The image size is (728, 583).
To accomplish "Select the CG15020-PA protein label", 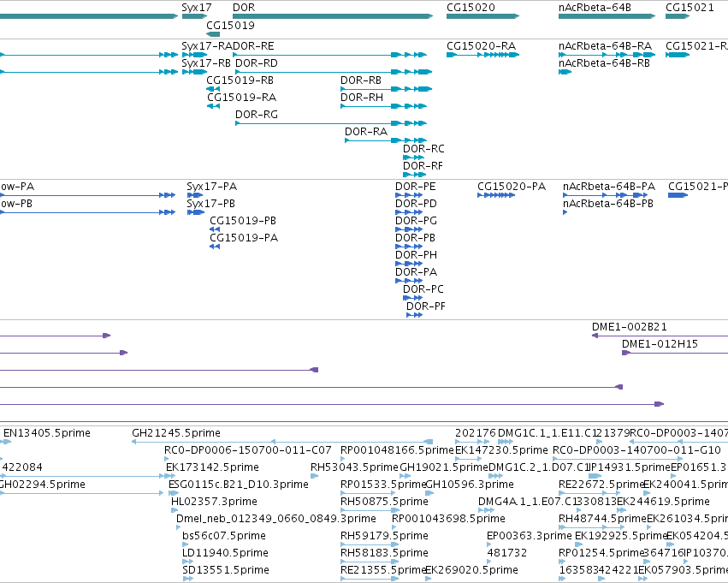I will click(x=512, y=187).
